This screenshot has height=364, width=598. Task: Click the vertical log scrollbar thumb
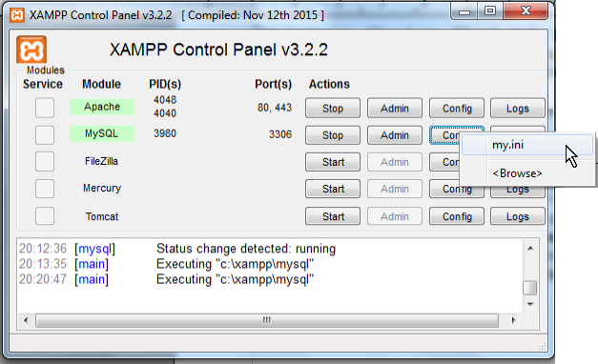[530, 288]
